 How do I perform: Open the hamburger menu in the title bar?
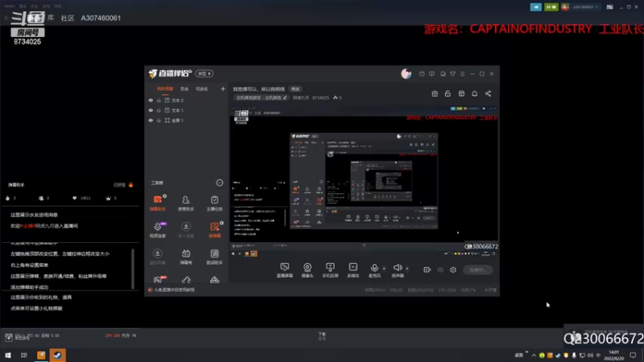tap(462, 74)
